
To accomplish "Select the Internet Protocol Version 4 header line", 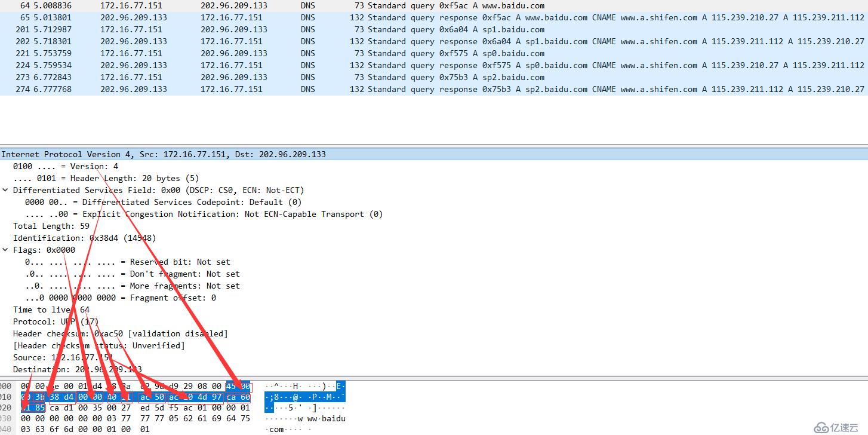I will pyautogui.click(x=434, y=154).
